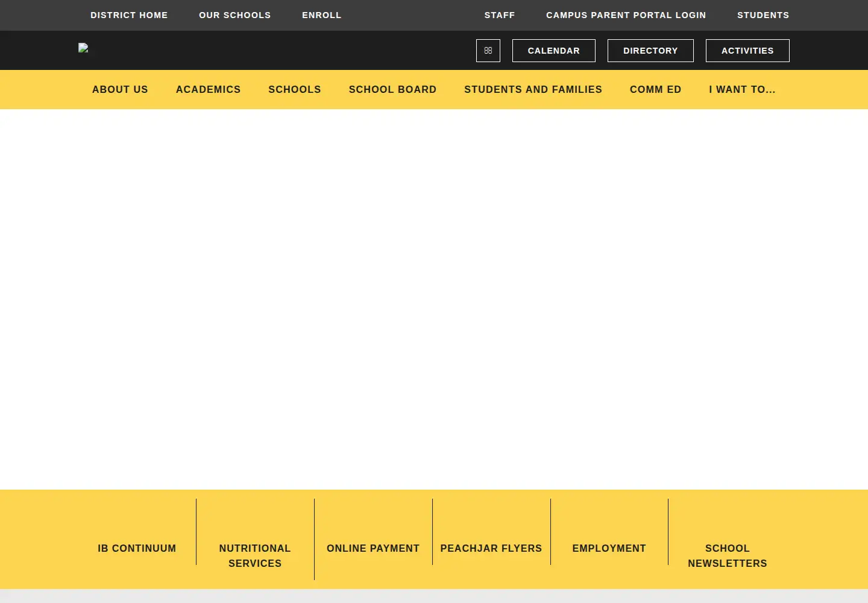Open the Comm Ed menu

click(656, 89)
